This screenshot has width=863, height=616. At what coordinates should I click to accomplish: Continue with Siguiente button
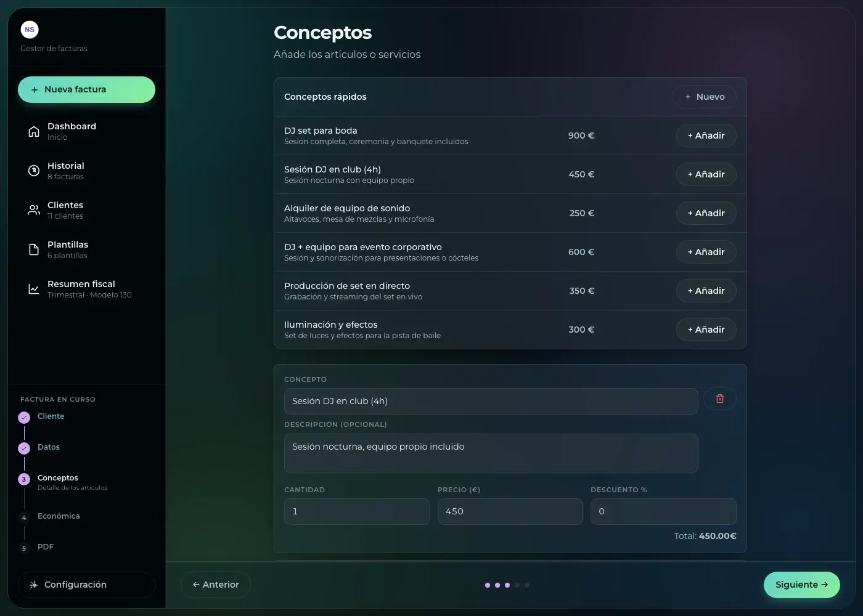[802, 585]
